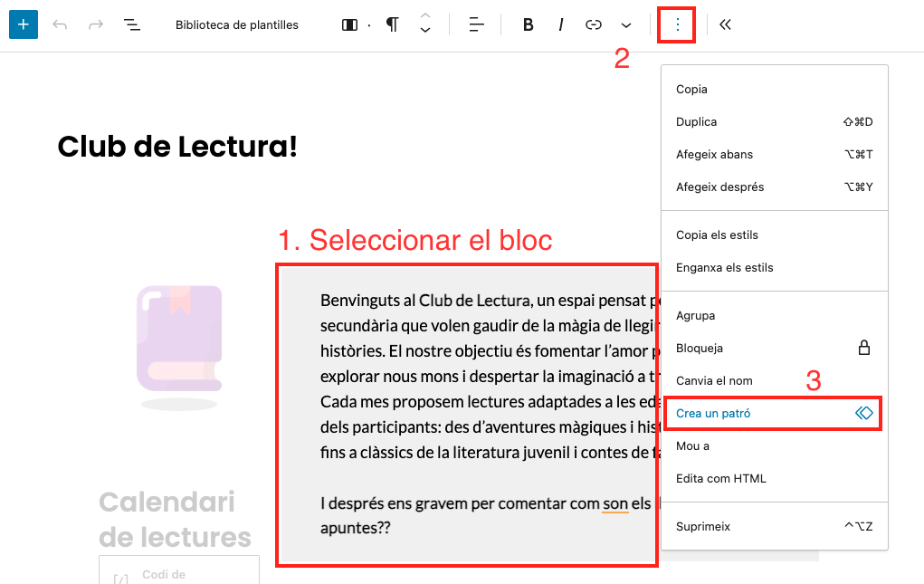Screen dimensions: 924x584
Task: Toggle bold formatting
Action: pyautogui.click(x=528, y=24)
